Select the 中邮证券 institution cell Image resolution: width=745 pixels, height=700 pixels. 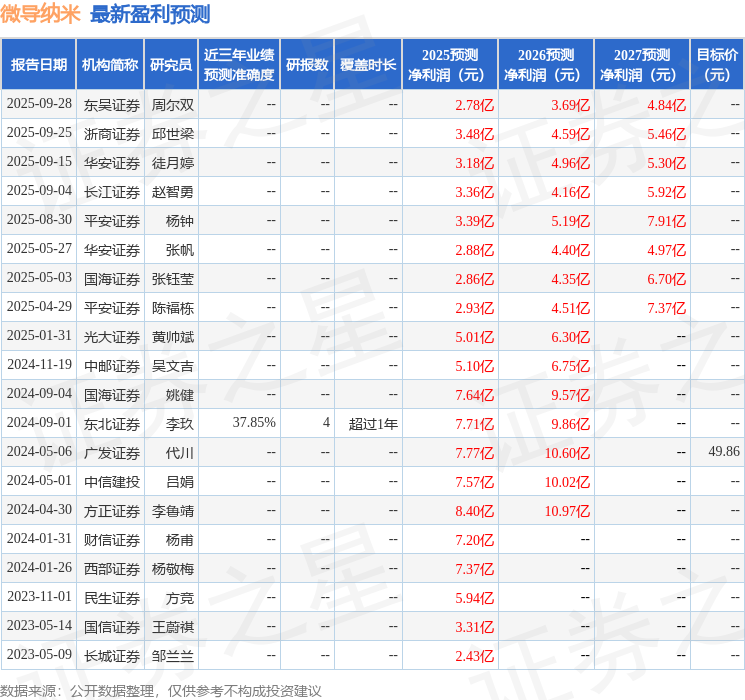point(112,366)
